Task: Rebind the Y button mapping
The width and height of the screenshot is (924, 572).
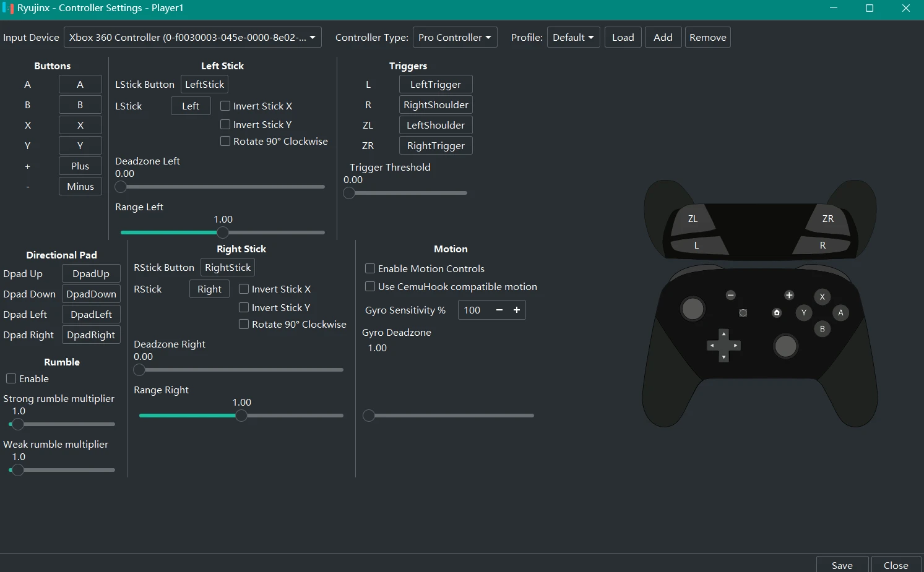Action: pos(80,145)
